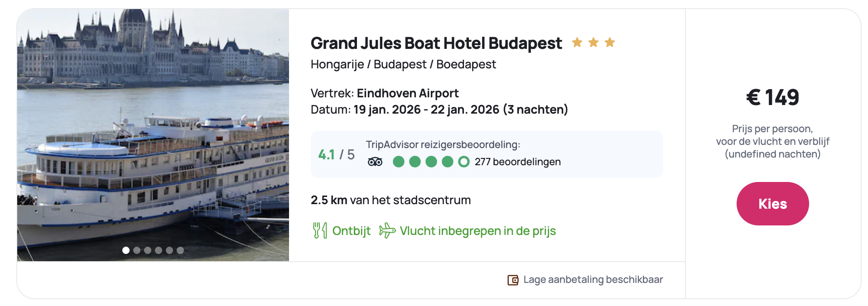
Task: Click the boat hotel photo thumbnail
Action: [x=153, y=136]
